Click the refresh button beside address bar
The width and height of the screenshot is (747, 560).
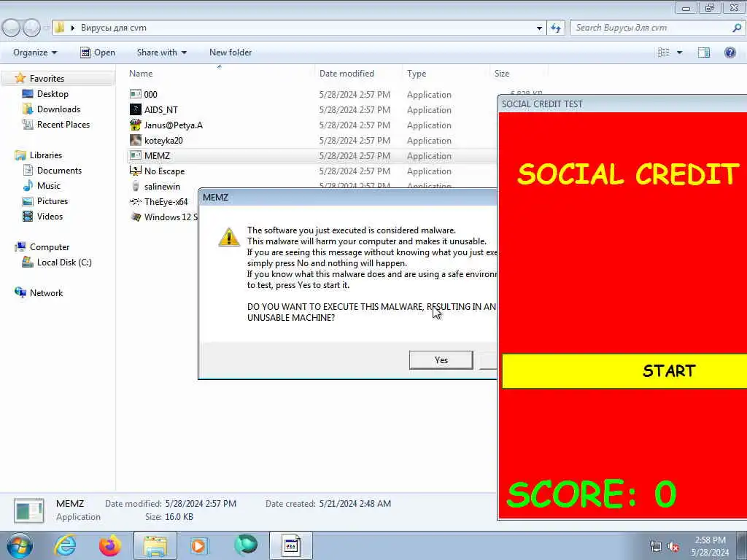point(556,28)
